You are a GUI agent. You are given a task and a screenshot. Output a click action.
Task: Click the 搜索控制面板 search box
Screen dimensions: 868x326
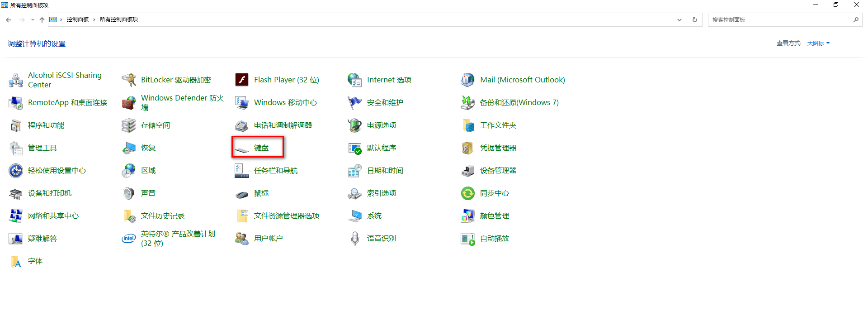click(x=780, y=20)
